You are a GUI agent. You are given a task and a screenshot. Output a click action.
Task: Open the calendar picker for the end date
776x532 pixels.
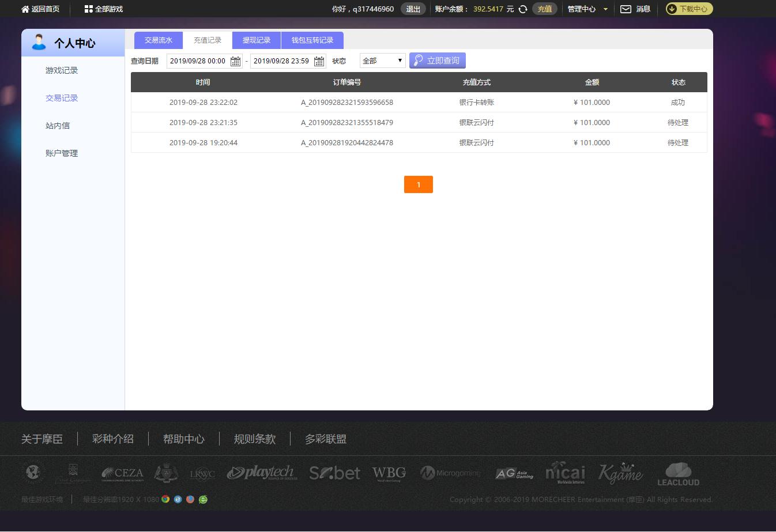(319, 61)
